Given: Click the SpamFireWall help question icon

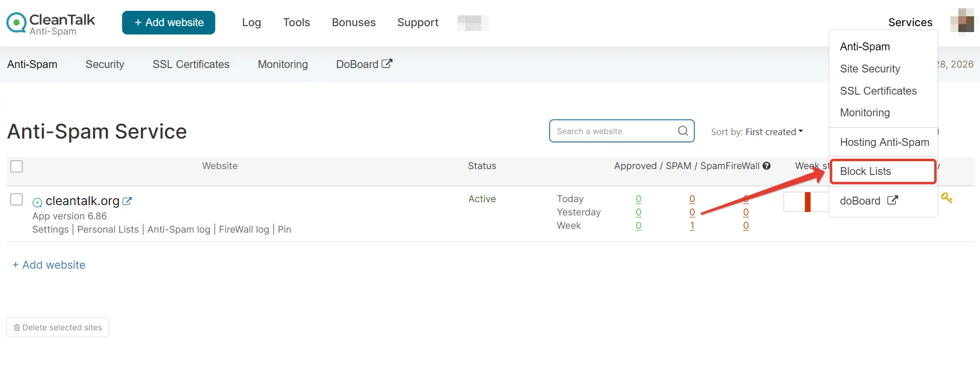Looking at the screenshot, I should (767, 166).
